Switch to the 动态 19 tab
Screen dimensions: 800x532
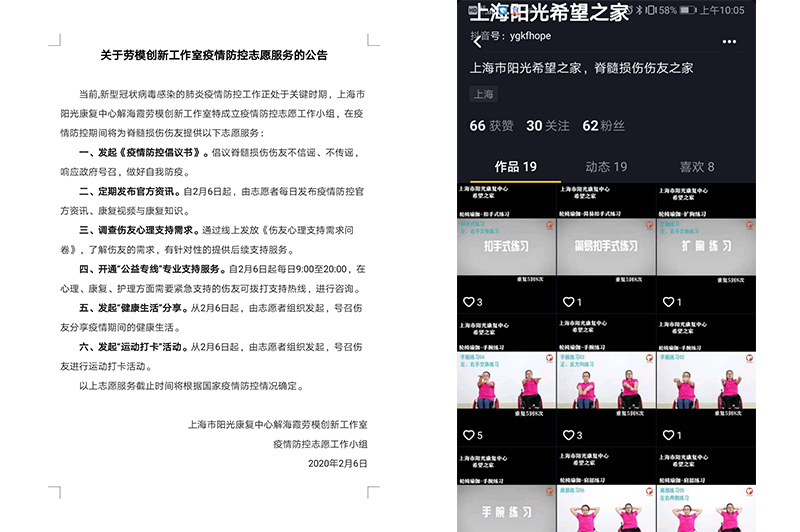pyautogui.click(x=606, y=166)
